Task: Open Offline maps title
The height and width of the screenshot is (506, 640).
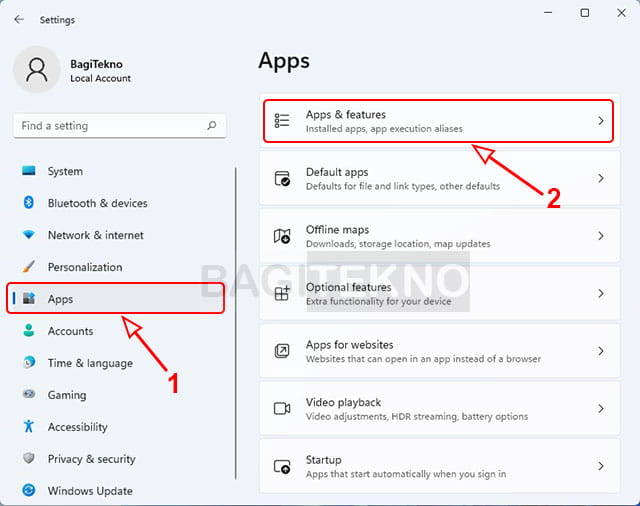Action: [x=338, y=230]
